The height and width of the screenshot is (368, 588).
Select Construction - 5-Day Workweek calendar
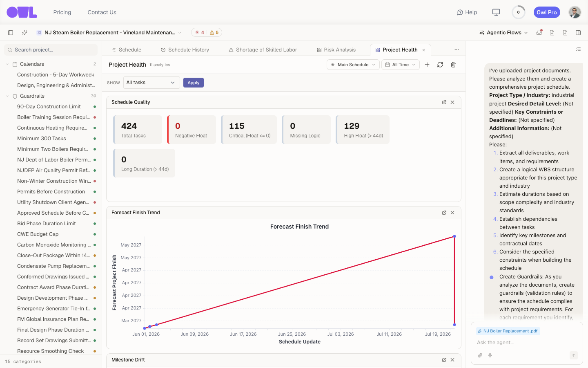pos(56,75)
